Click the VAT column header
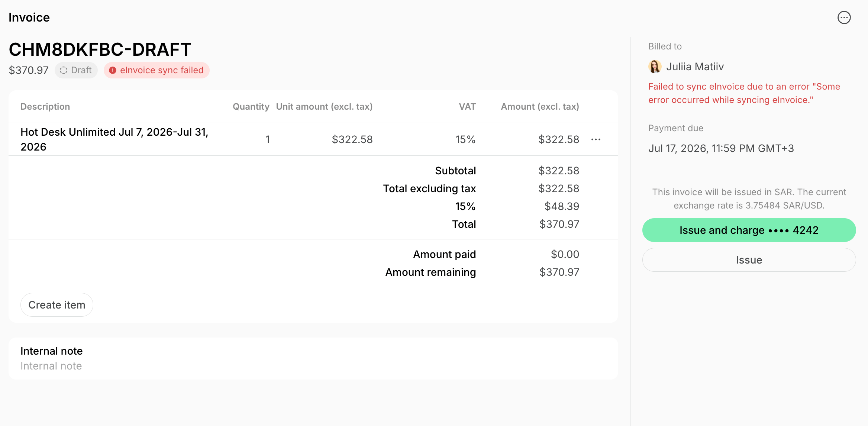Screen dimensions: 868x426 (x=467, y=107)
